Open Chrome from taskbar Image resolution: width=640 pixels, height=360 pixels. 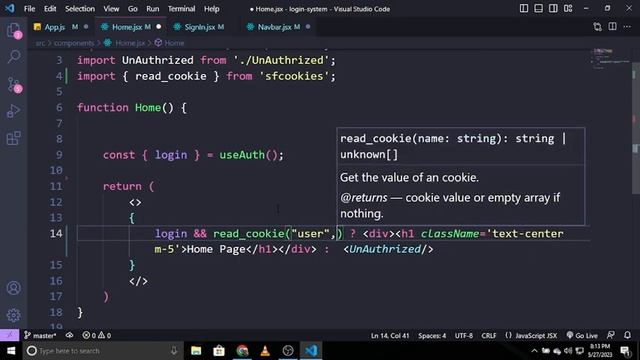coord(242,351)
